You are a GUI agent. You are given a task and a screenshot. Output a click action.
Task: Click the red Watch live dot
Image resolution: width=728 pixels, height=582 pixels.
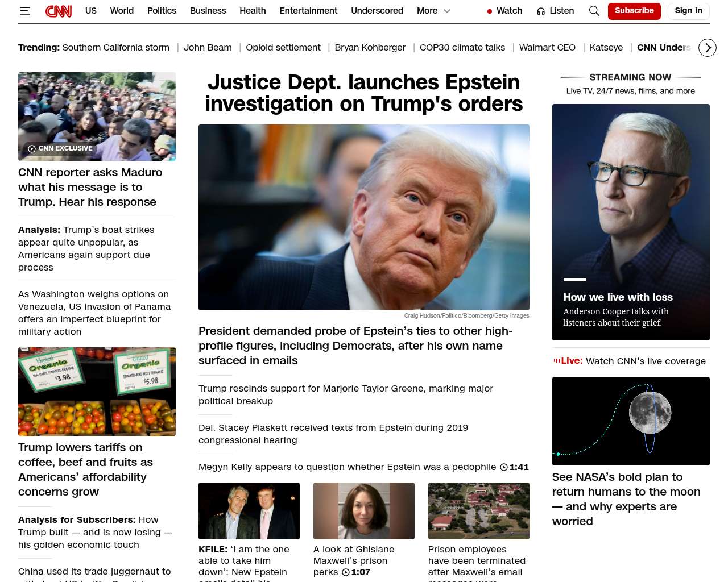point(489,11)
